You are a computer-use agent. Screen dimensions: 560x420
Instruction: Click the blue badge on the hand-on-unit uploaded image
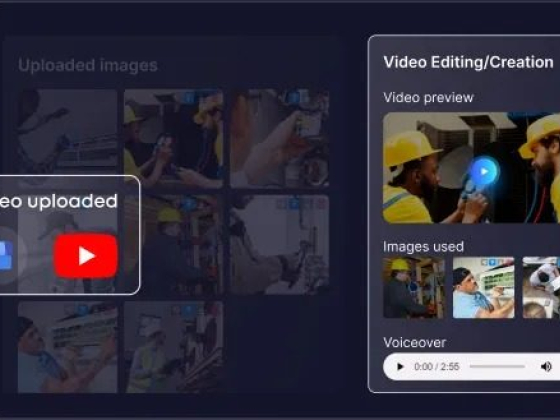point(294,97)
